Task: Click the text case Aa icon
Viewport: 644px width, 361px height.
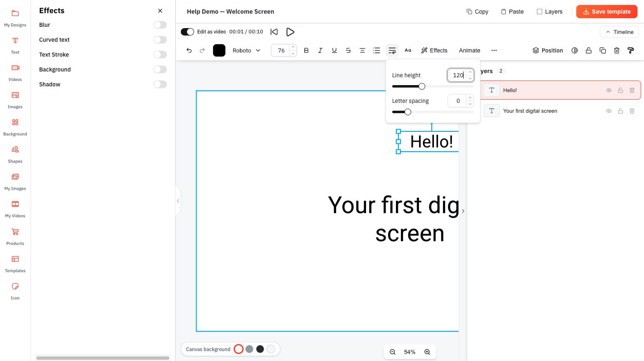Action: [408, 50]
